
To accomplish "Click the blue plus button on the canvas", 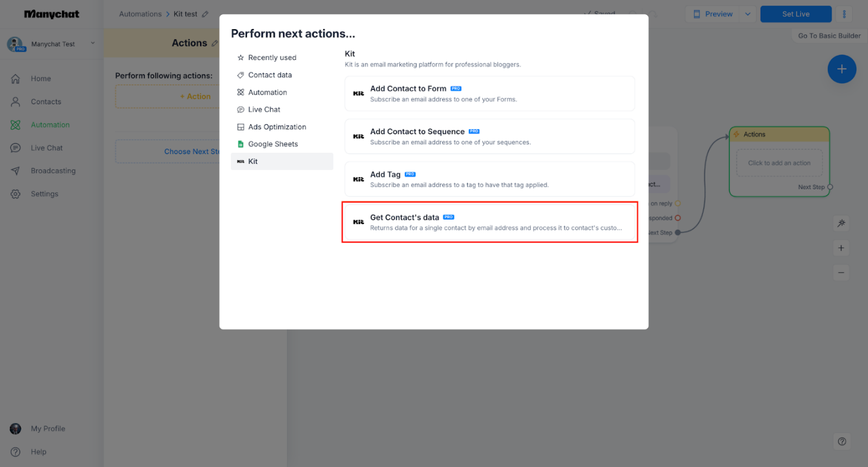I will pyautogui.click(x=841, y=69).
